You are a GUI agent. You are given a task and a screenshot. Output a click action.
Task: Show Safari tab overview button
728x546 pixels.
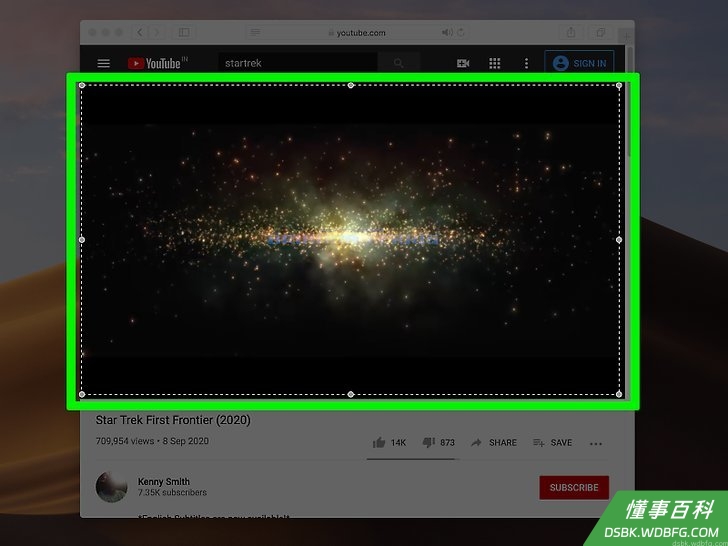pos(600,32)
